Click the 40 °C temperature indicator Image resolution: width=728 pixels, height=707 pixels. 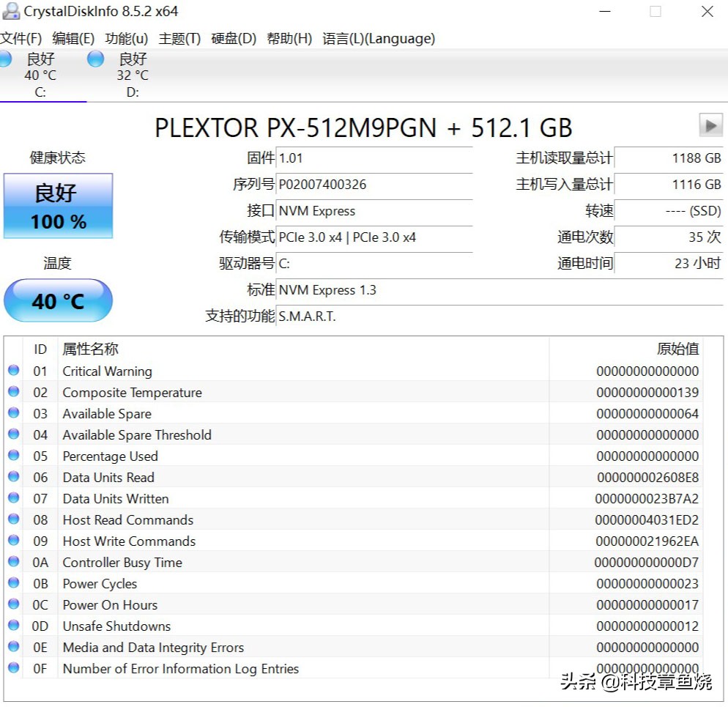58,300
